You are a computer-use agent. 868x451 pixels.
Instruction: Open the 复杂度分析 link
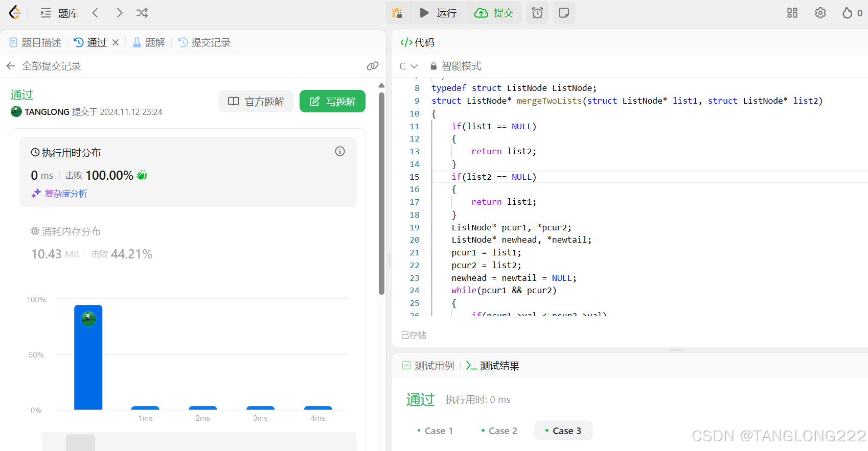[59, 193]
